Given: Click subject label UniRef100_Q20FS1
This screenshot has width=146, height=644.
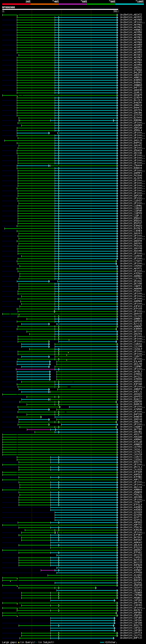Looking at the screenshot, I should pos(131,520).
